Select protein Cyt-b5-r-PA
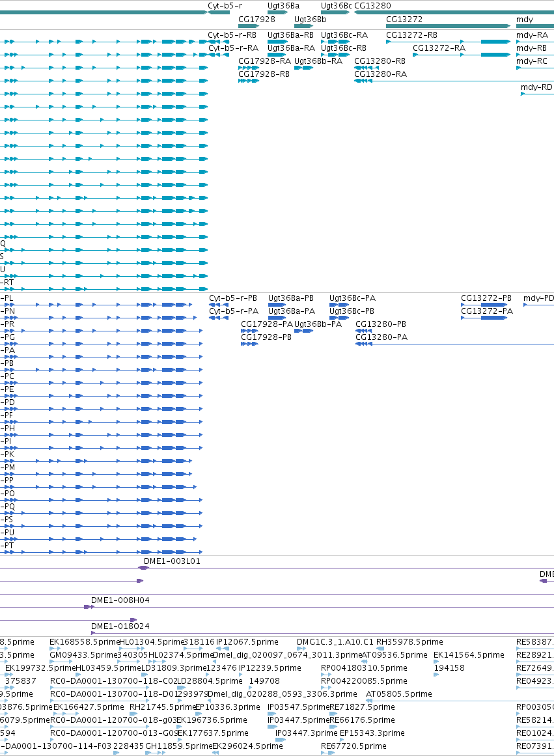 tap(234, 311)
